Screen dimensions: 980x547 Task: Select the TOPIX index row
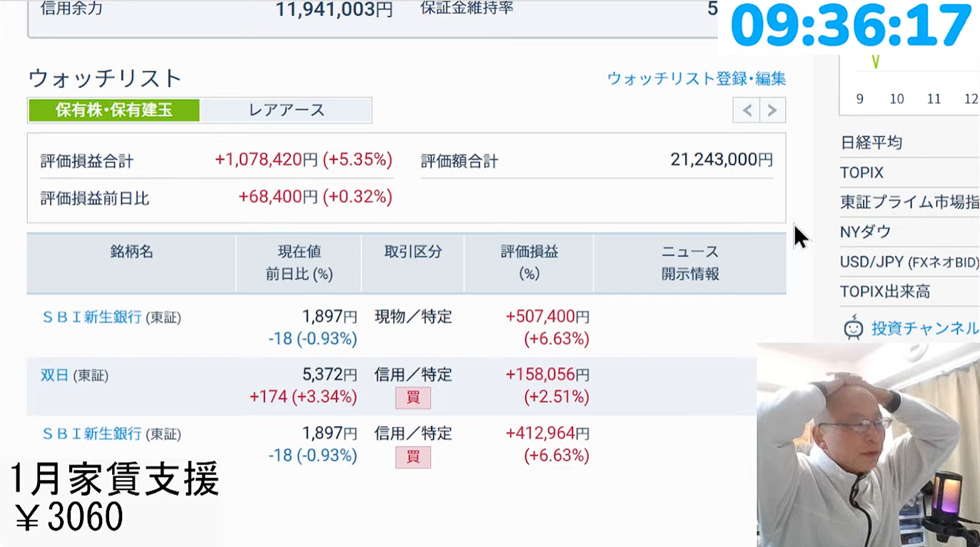point(862,173)
